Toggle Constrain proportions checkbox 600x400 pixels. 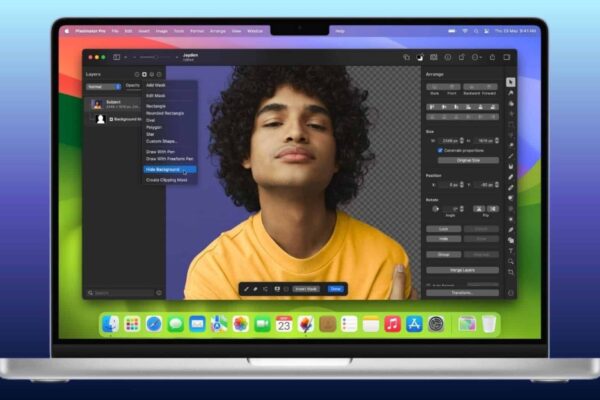440,150
